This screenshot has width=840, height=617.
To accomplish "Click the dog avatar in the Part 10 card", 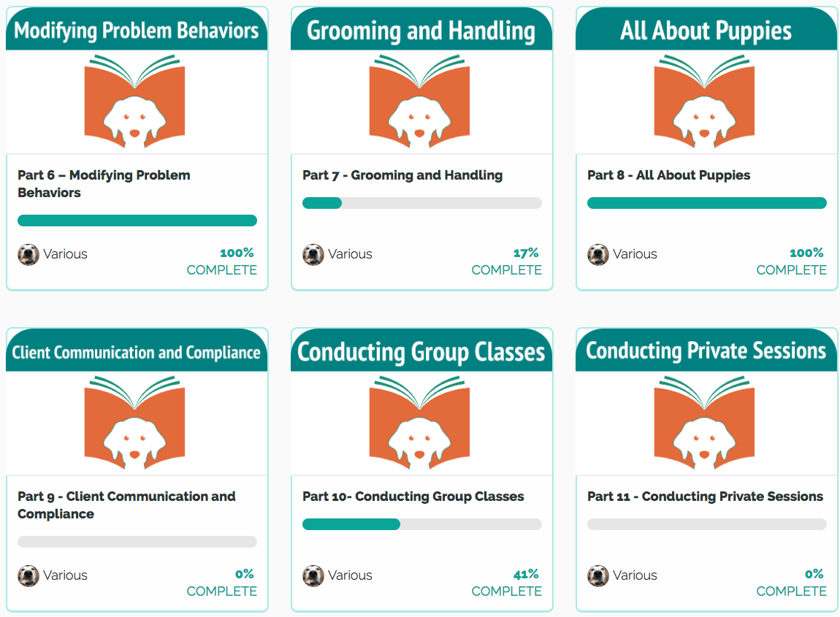I will (x=313, y=576).
